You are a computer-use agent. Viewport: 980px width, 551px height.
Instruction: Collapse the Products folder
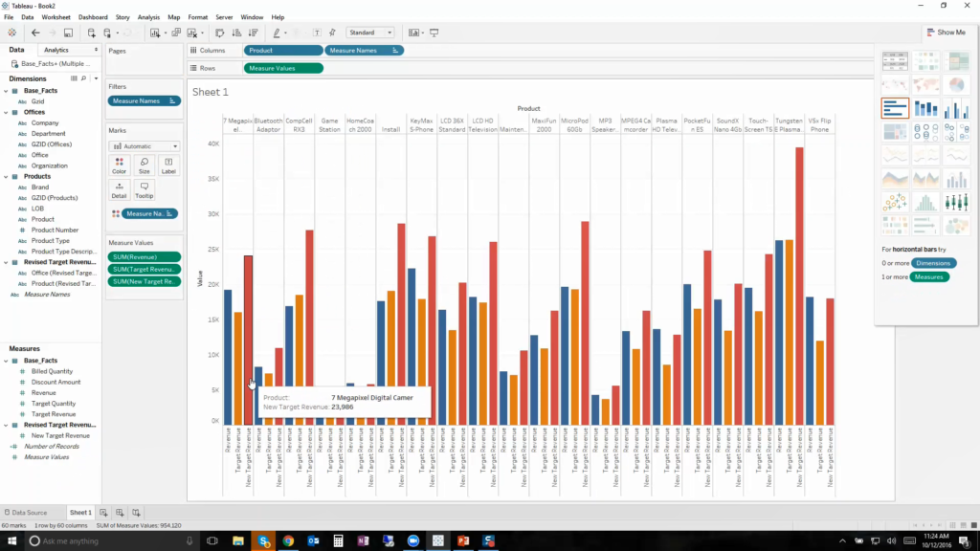pyautogui.click(x=7, y=177)
